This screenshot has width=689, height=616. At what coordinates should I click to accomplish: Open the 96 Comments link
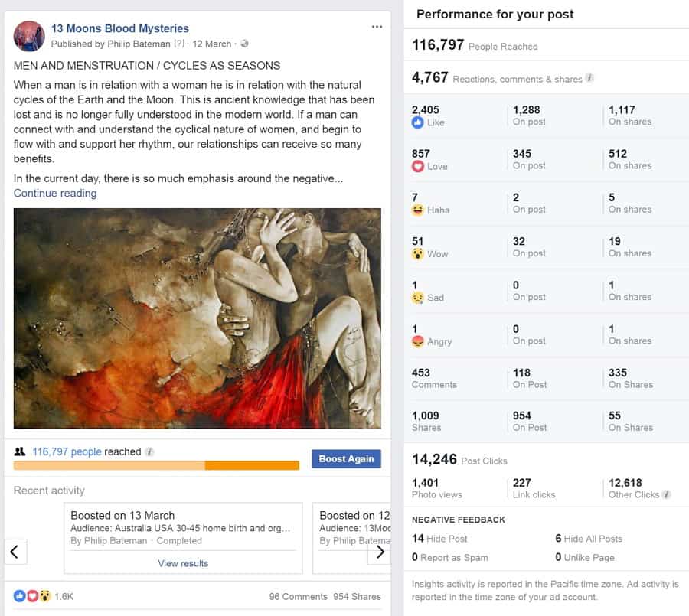pos(299,596)
